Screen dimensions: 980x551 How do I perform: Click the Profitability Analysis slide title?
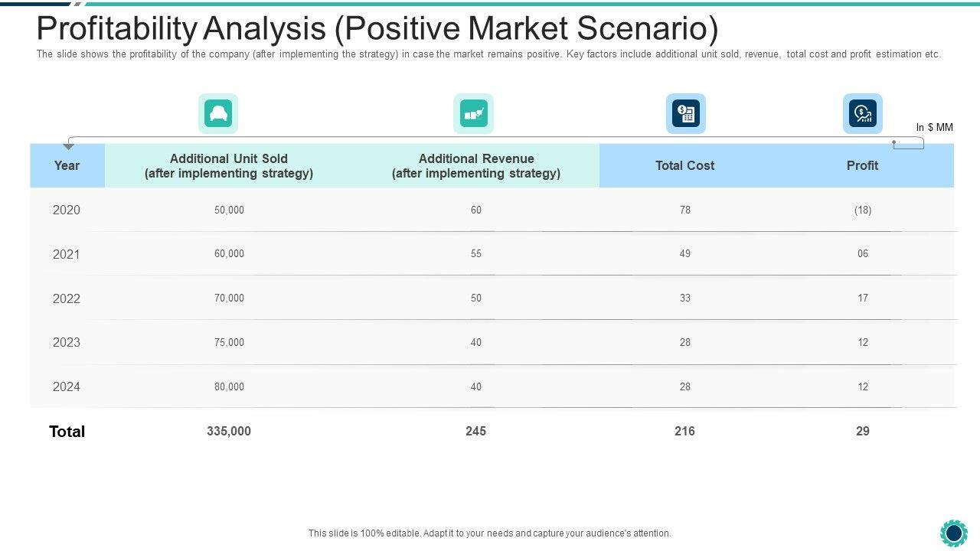click(x=377, y=29)
